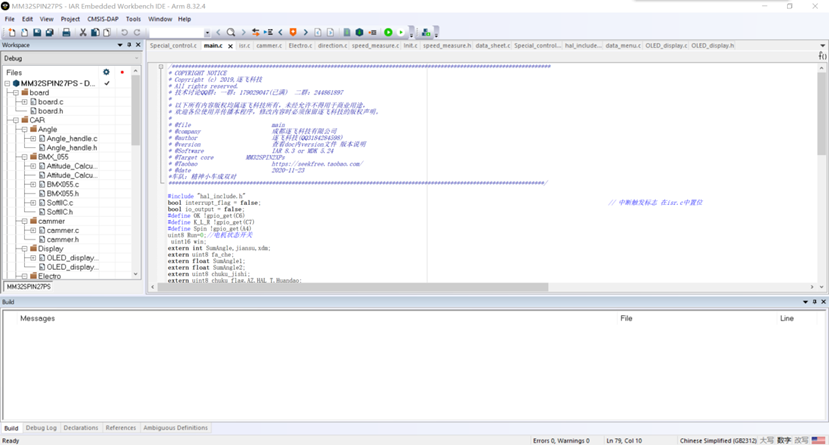
Task: Collapse the board folder node
Action: click(x=16, y=92)
